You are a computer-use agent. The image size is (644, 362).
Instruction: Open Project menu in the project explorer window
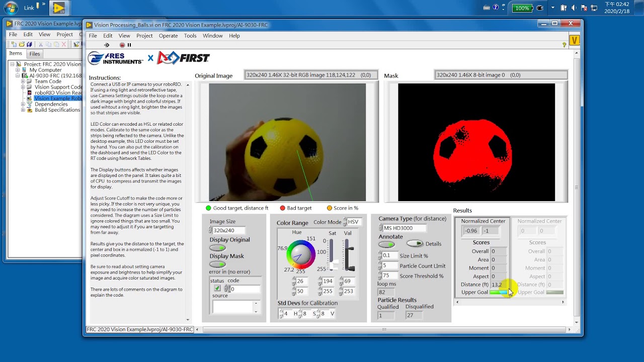pos(64,34)
